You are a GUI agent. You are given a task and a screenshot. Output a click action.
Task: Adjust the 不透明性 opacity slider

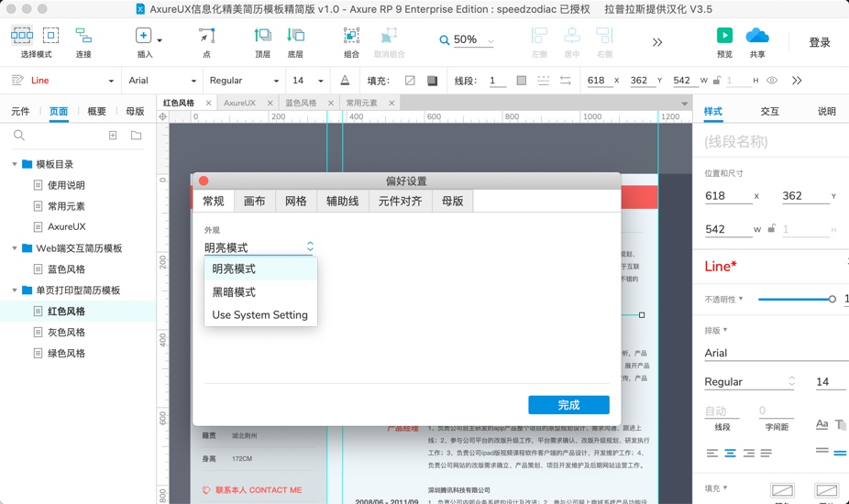pyautogui.click(x=797, y=300)
